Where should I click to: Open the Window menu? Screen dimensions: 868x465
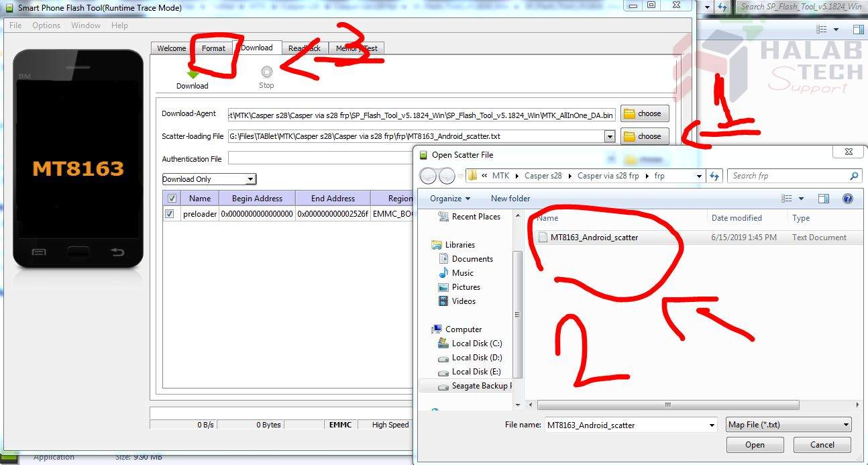[86, 25]
